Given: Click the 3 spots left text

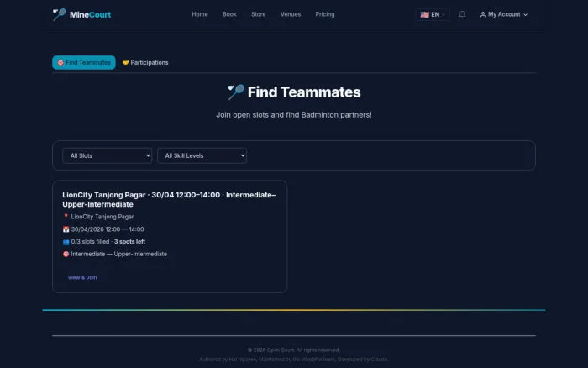Looking at the screenshot, I should [129, 242].
